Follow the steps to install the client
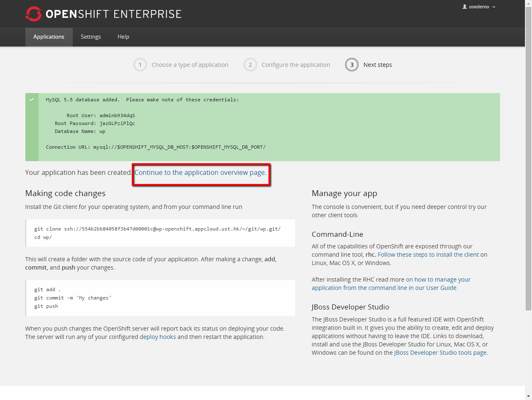Image resolution: width=532 pixels, height=400 pixels. pyautogui.click(x=428, y=255)
